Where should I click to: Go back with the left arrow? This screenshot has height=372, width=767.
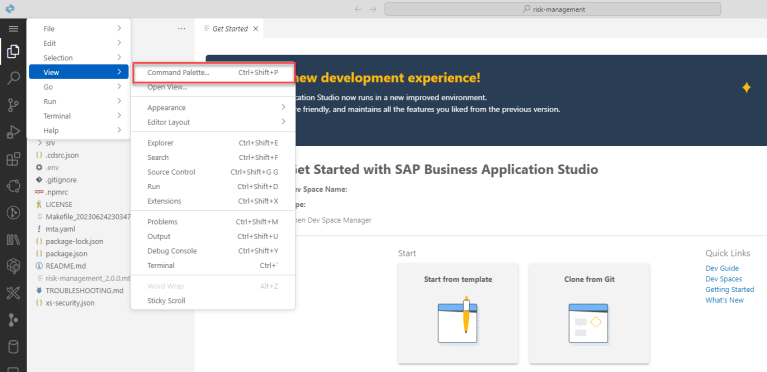pyautogui.click(x=358, y=9)
